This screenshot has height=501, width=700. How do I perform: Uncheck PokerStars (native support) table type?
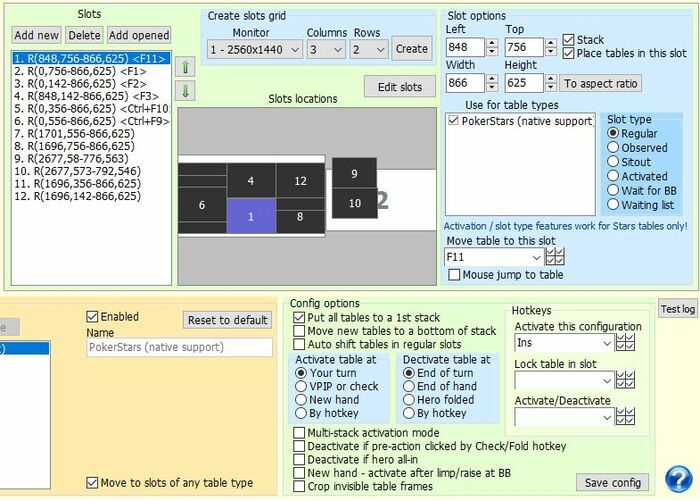click(453, 121)
